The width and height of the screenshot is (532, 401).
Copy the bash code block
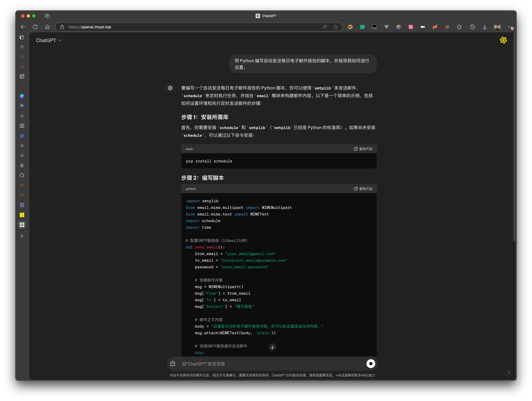pyautogui.click(x=363, y=149)
